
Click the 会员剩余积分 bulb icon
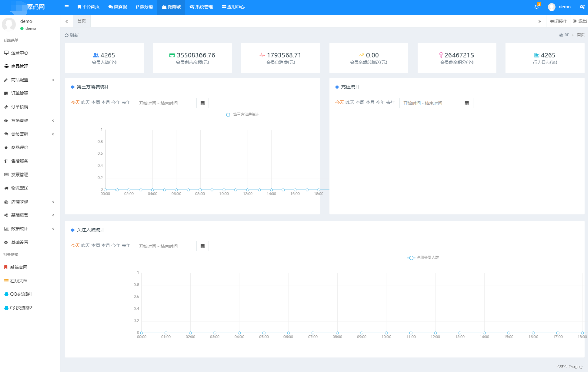[441, 55]
